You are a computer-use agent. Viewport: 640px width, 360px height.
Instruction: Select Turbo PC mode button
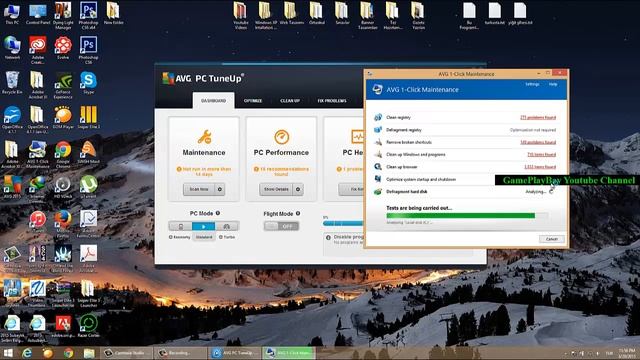(227, 226)
